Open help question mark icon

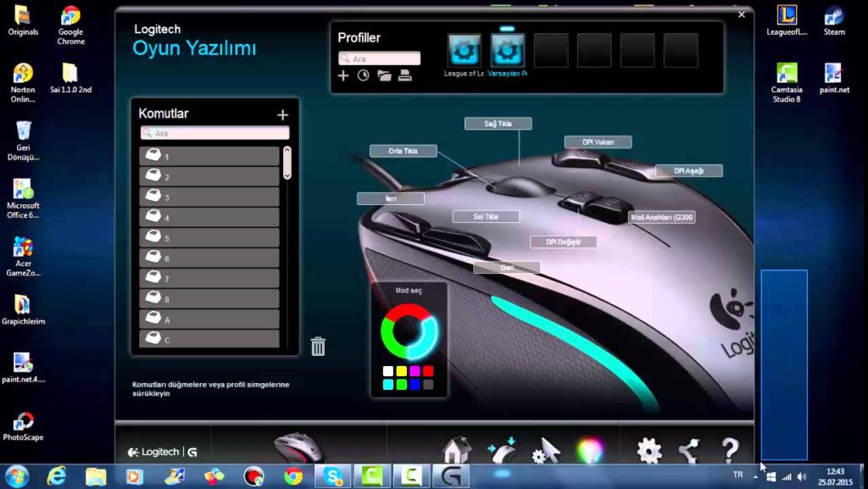pos(730,450)
